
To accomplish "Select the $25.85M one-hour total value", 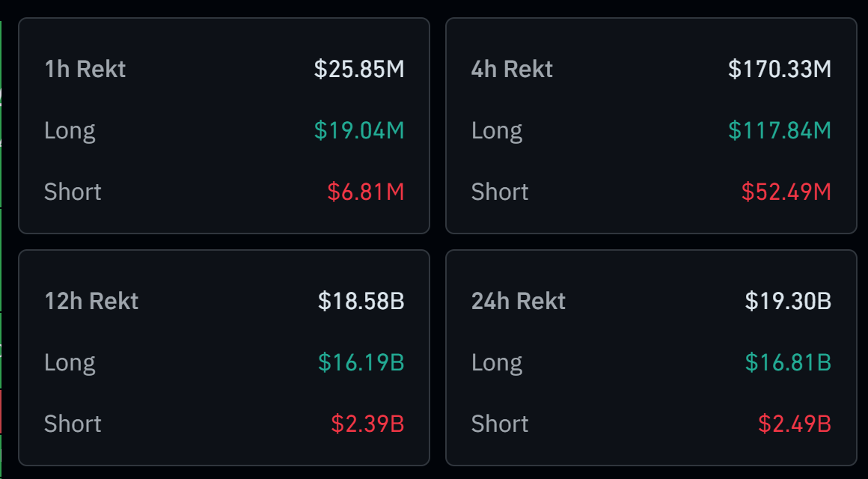I will (359, 70).
